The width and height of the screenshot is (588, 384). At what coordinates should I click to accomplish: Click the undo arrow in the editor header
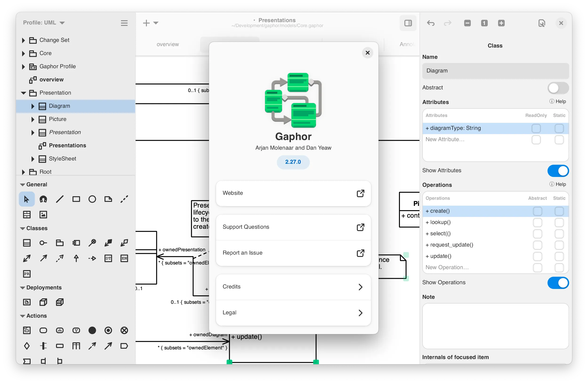click(x=431, y=23)
